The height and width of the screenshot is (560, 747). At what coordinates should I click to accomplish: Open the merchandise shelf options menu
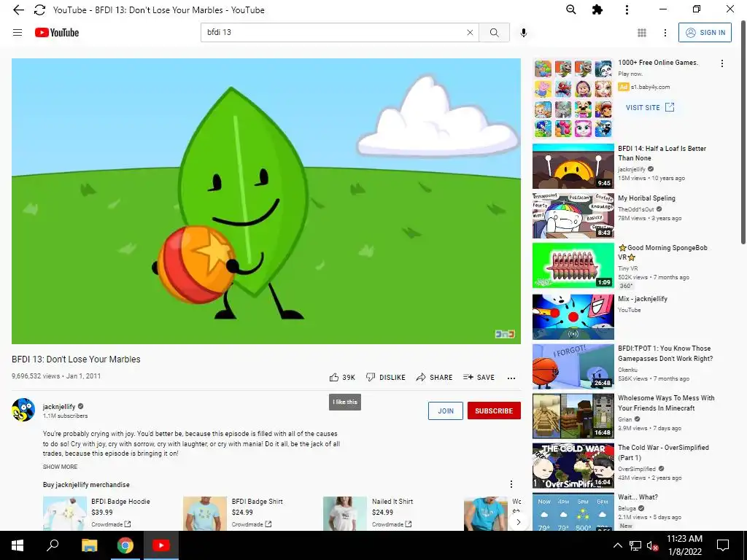coord(511,484)
